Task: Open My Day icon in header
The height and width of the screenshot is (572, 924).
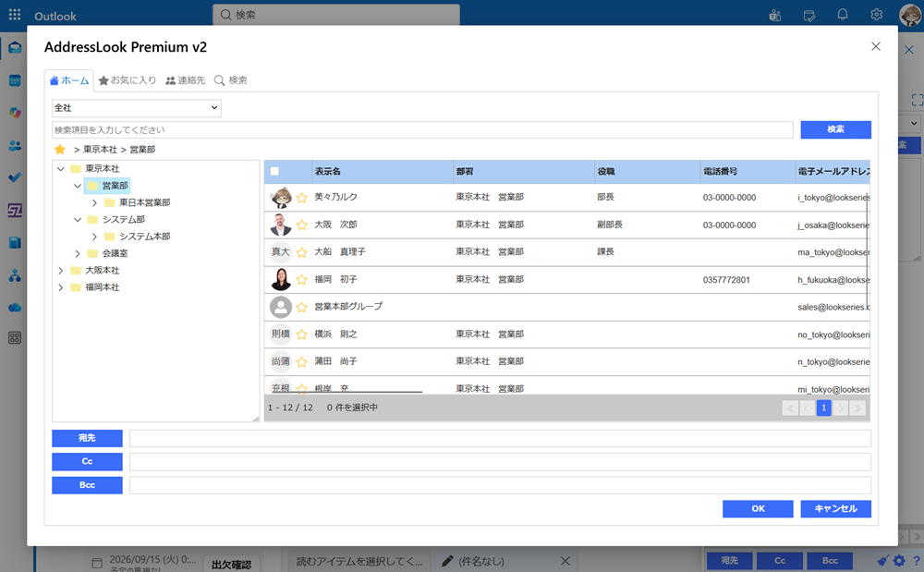Action: click(809, 16)
